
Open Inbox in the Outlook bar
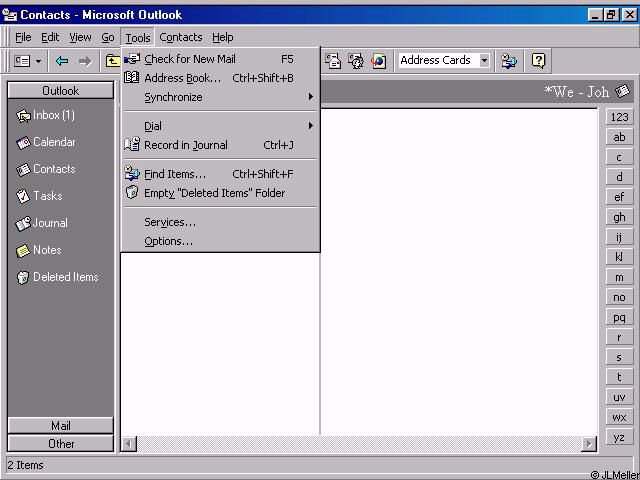pyautogui.click(x=46, y=116)
